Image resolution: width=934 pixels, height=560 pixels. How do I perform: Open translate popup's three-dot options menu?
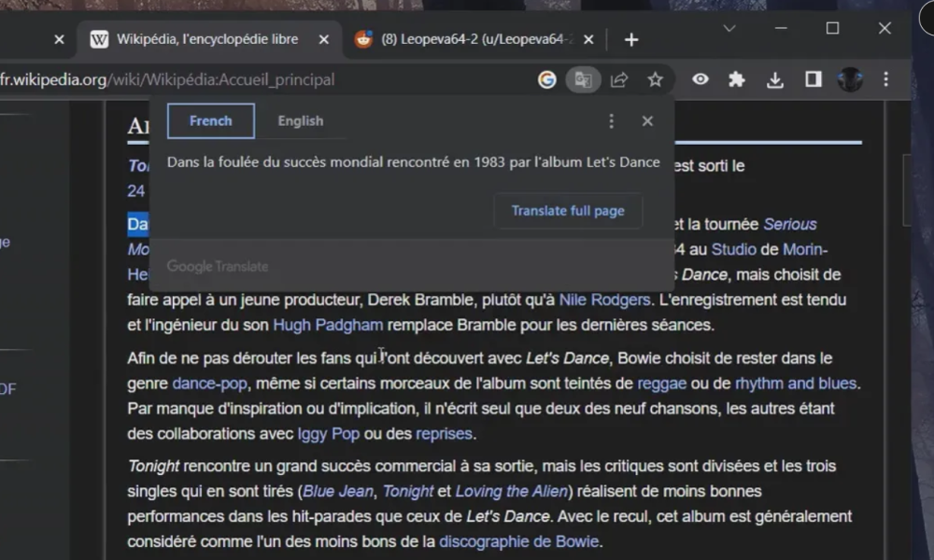pos(611,121)
